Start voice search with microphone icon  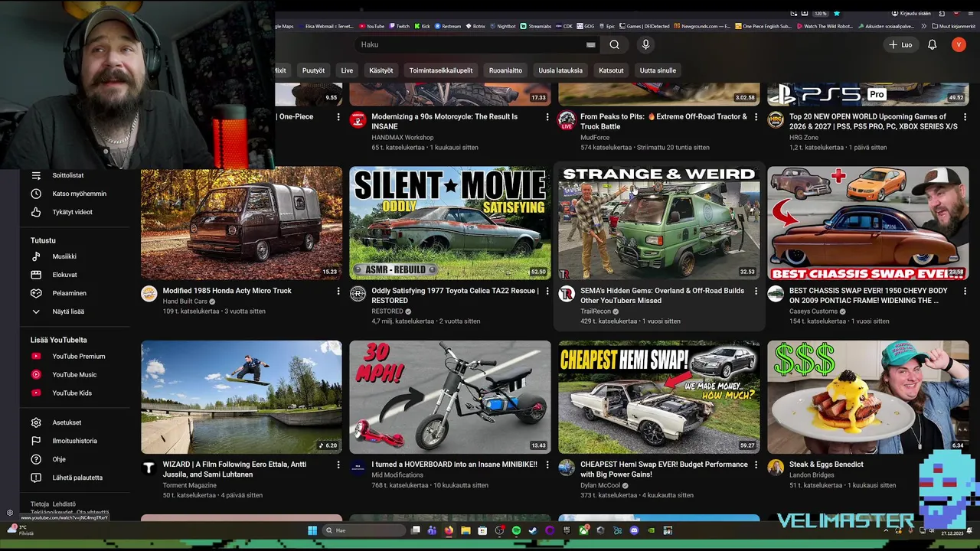645,44
